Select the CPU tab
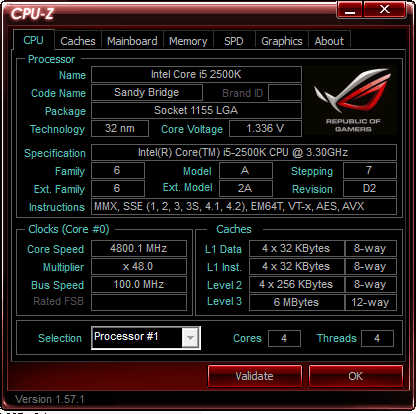Viewport: 417px width, 414px height. [33, 40]
